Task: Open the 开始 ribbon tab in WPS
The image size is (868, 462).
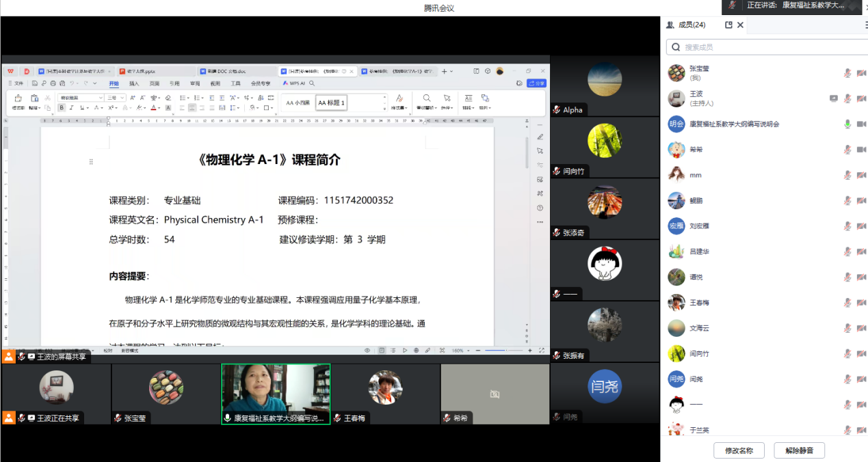Action: 114,83
